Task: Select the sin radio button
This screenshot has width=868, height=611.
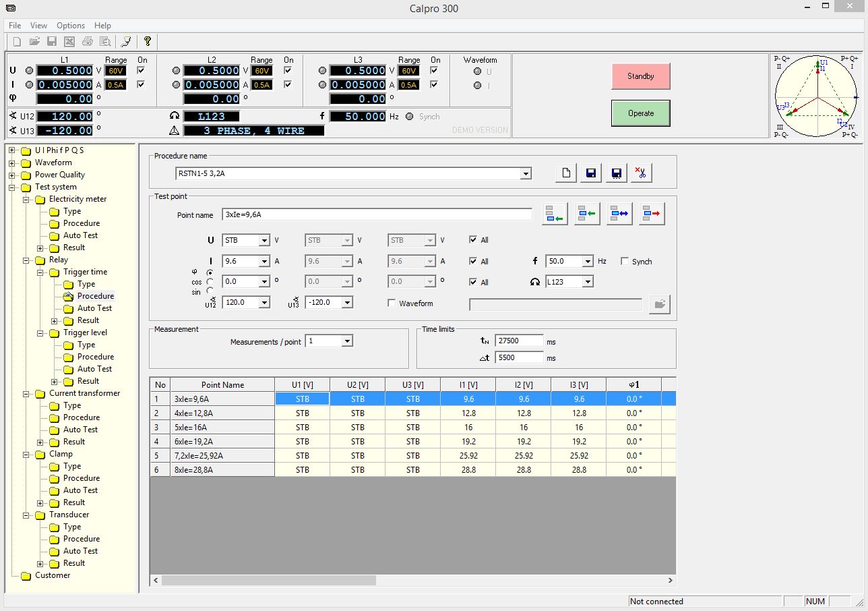Action: coord(210,291)
